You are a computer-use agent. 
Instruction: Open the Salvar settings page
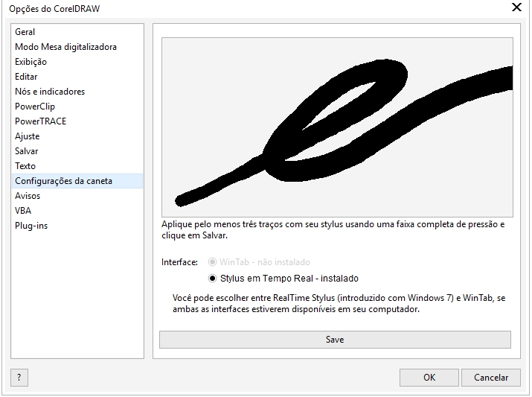tap(27, 151)
